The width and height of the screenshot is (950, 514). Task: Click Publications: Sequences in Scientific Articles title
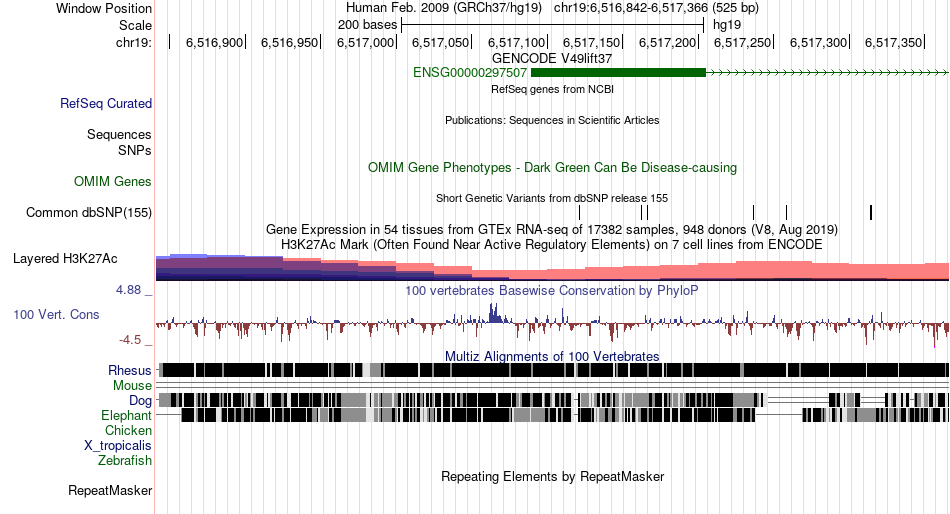click(552, 120)
